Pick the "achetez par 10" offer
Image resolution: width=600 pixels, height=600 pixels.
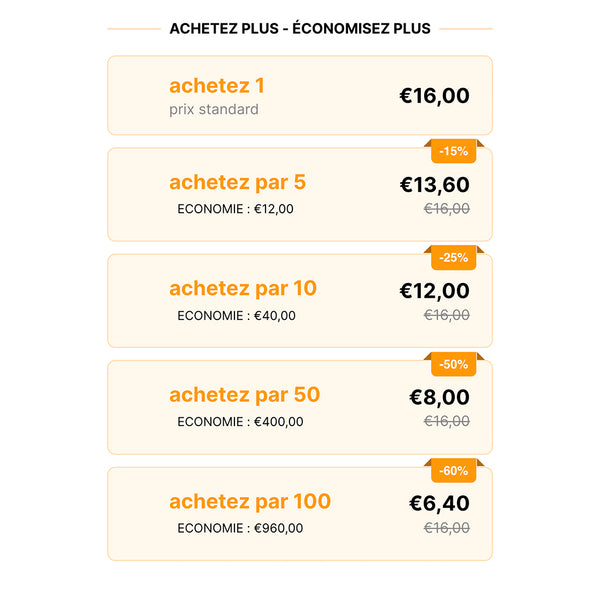[243, 288]
